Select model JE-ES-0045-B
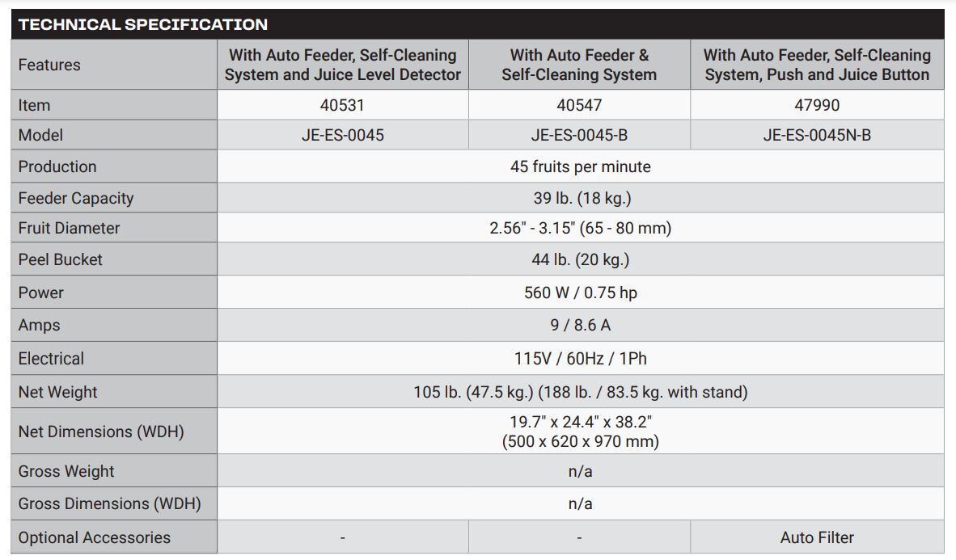 pyautogui.click(x=579, y=135)
